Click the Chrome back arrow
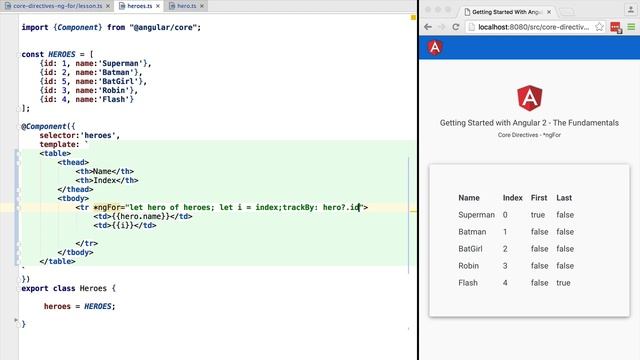 tap(428, 27)
